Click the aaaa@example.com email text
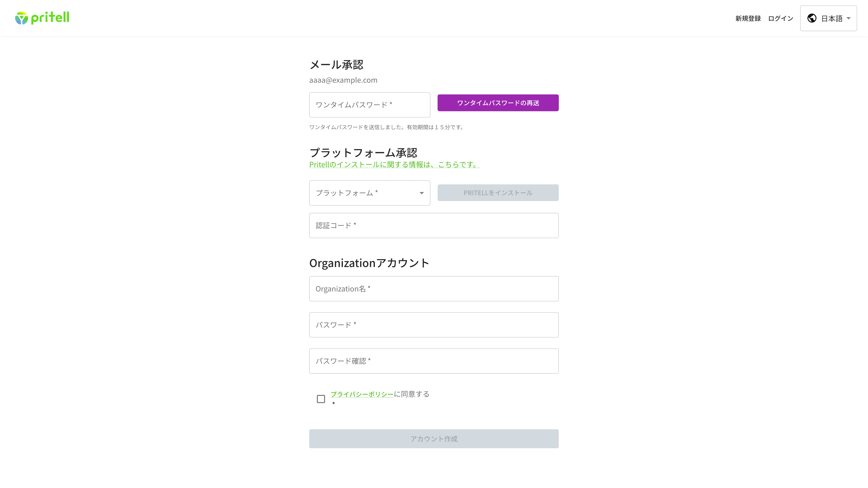The width and height of the screenshot is (868, 488). pos(343,80)
